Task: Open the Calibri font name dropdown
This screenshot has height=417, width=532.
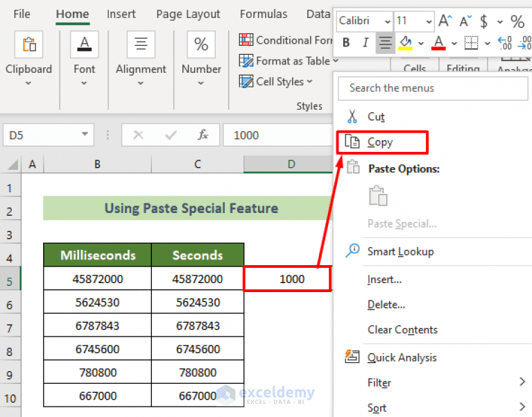Action: click(x=388, y=22)
